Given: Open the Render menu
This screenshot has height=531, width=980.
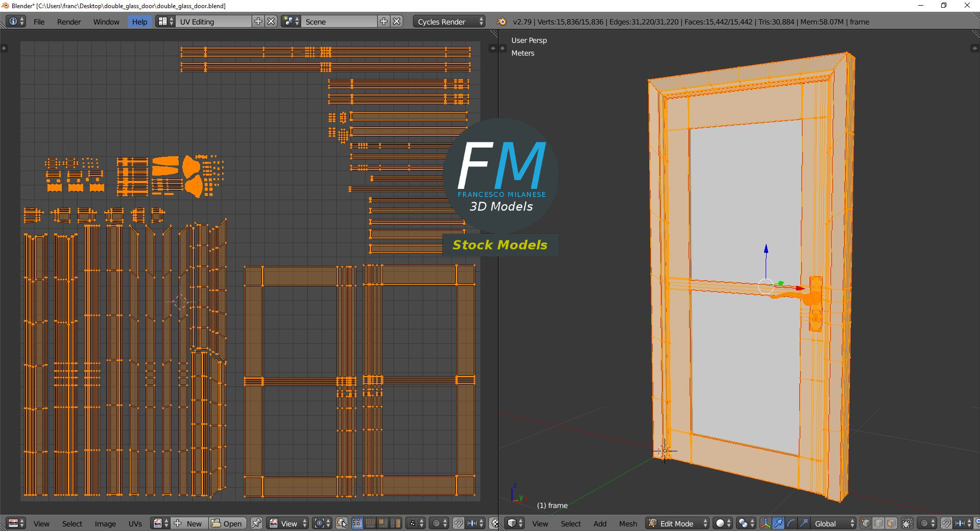Looking at the screenshot, I should click(x=69, y=21).
